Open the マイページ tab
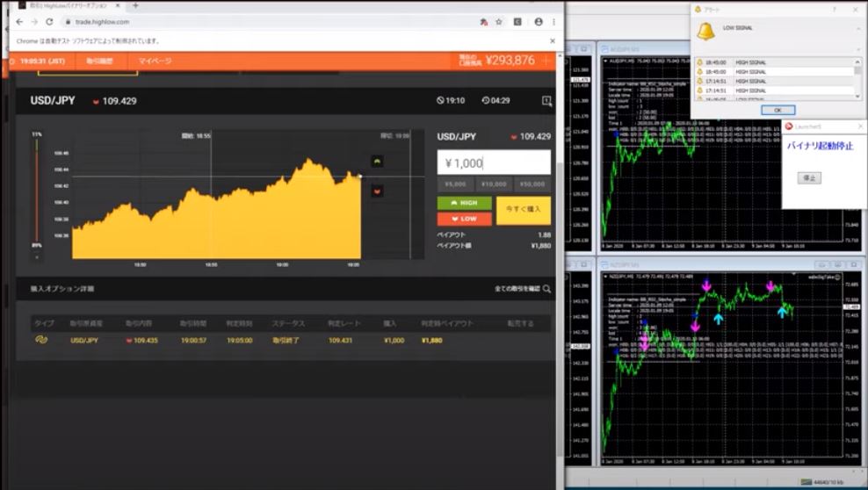Viewport: 868px width, 490px height. 156,61
